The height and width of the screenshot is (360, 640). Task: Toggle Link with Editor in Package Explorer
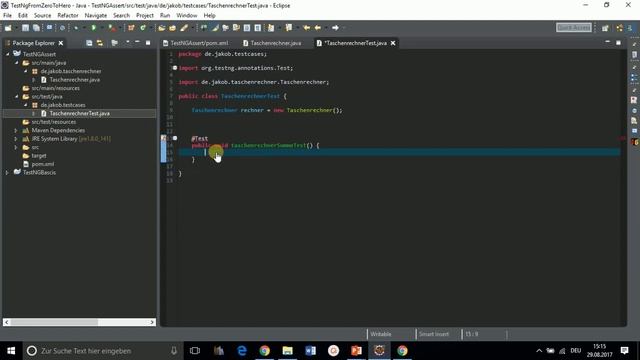pyautogui.click(x=100, y=43)
